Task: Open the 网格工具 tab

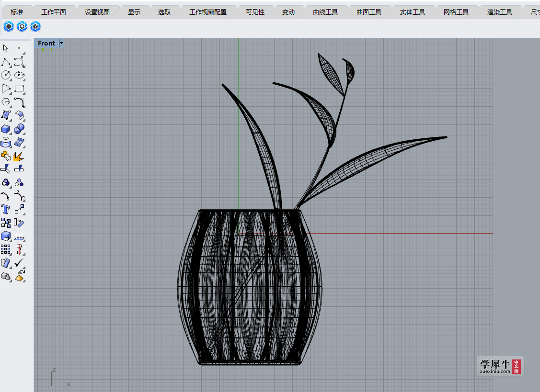Action: tap(456, 12)
